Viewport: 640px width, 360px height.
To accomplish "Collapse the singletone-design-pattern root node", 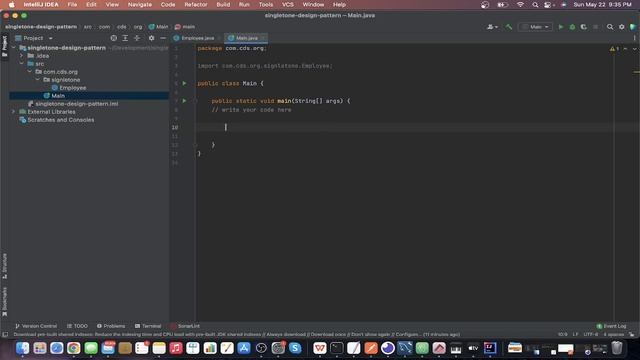I will 14,48.
